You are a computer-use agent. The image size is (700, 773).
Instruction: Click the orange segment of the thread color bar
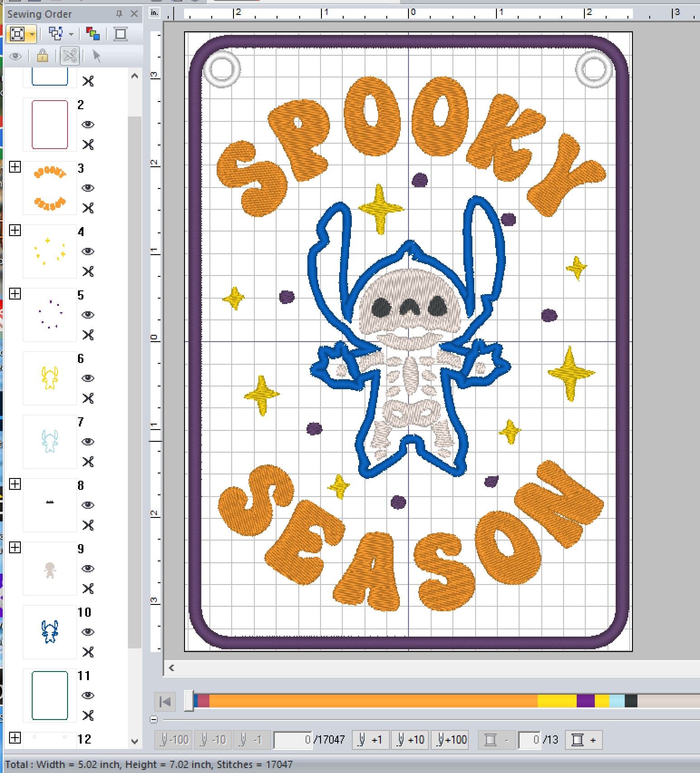372,701
